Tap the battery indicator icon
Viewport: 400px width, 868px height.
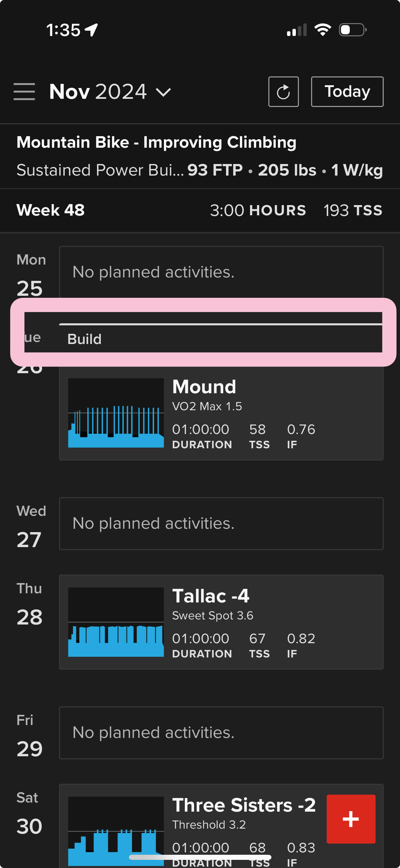tap(353, 30)
